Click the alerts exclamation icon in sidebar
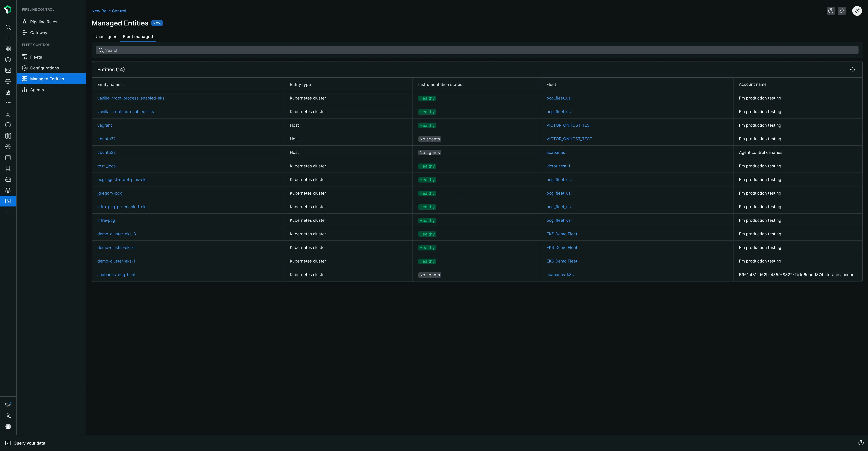This screenshot has height=451, width=868. click(8, 125)
